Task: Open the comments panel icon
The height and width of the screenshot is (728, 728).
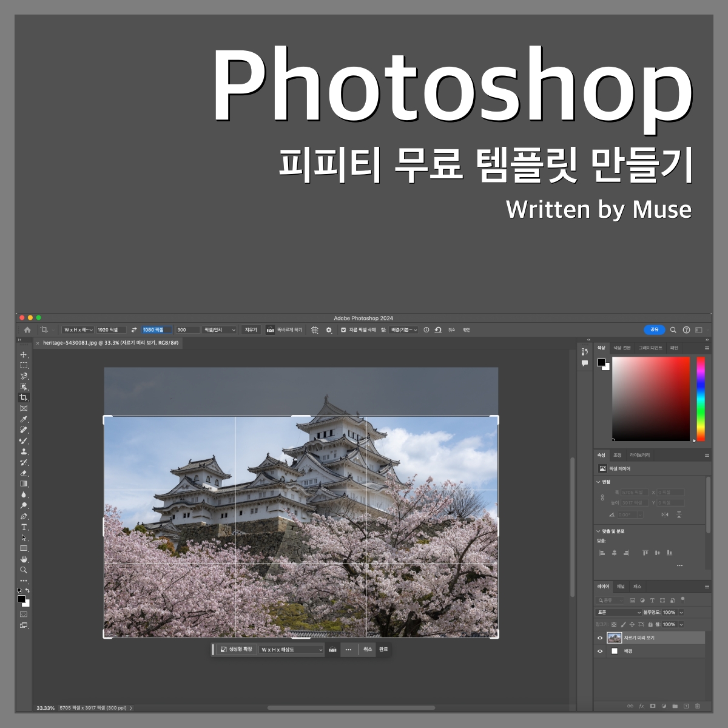Action: click(x=585, y=363)
